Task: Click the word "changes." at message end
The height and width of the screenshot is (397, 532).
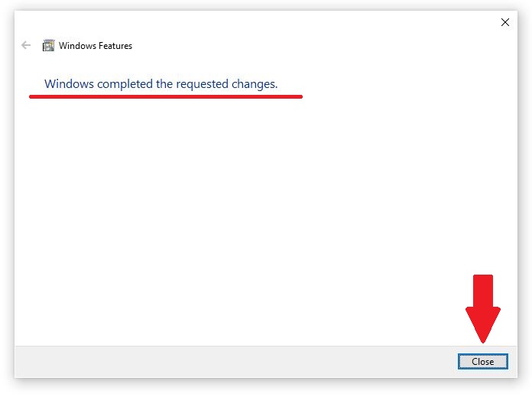Action: 255,84
